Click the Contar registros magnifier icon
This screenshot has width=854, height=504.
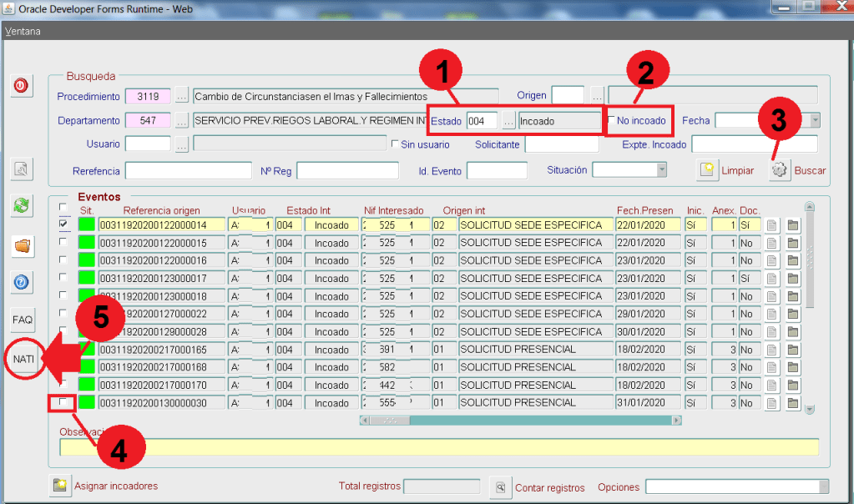pos(500,486)
